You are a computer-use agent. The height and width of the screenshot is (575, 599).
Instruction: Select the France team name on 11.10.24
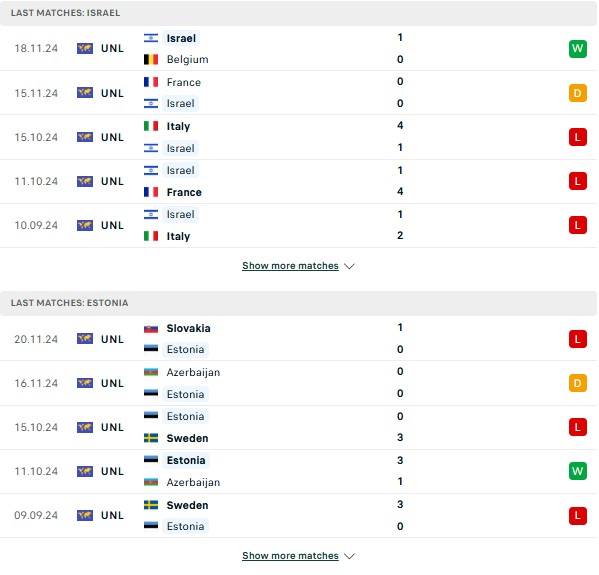coord(184,192)
